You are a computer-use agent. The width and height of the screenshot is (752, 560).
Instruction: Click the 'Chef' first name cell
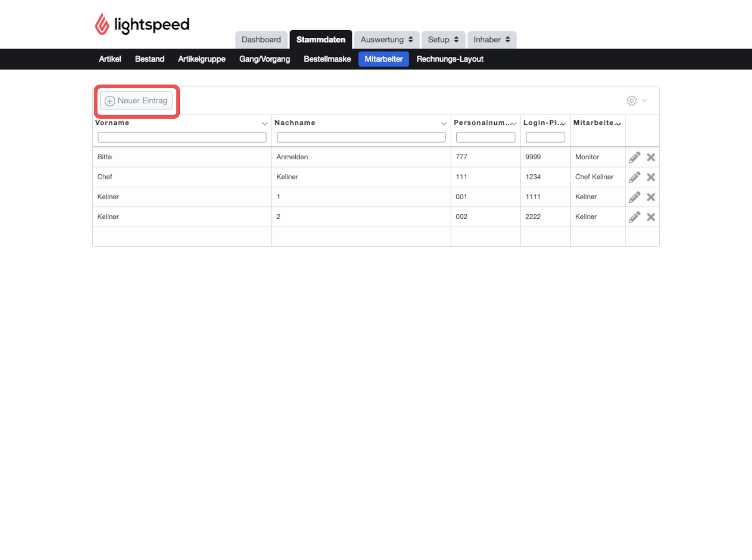click(x=182, y=177)
